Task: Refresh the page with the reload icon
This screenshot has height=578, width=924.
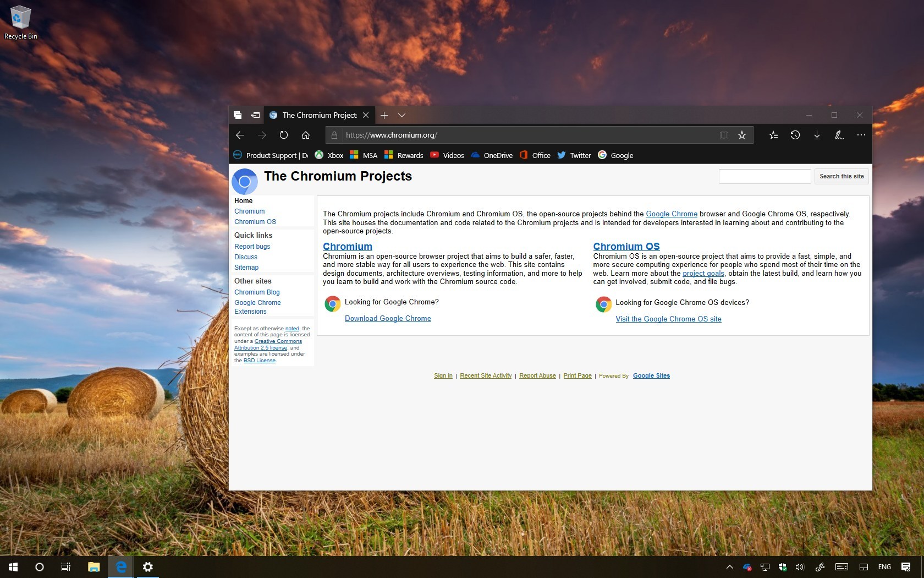Action: point(284,135)
